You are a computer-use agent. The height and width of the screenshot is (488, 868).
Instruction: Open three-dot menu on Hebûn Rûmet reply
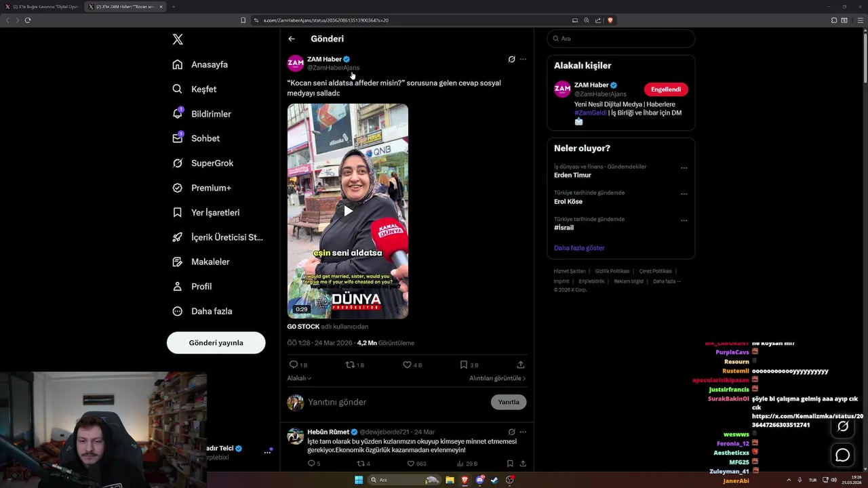click(x=523, y=432)
